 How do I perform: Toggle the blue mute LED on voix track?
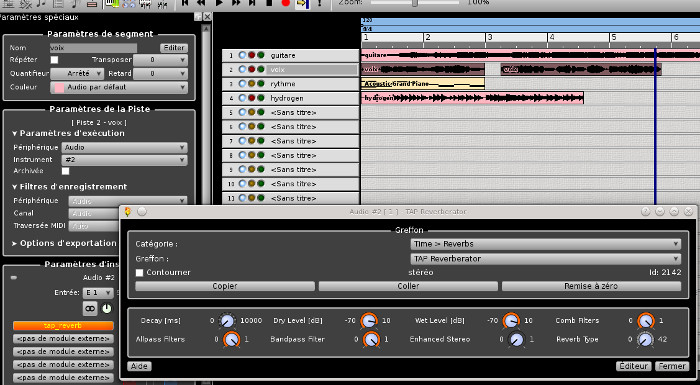[242, 70]
